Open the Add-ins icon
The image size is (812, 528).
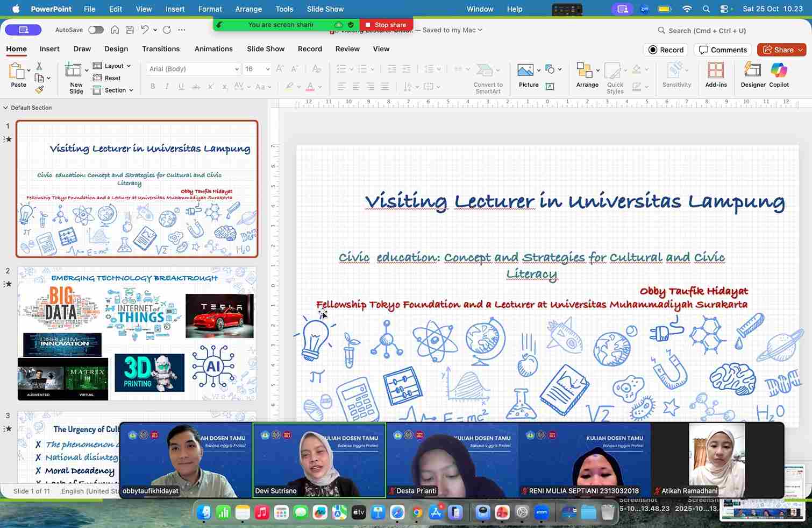716,71
